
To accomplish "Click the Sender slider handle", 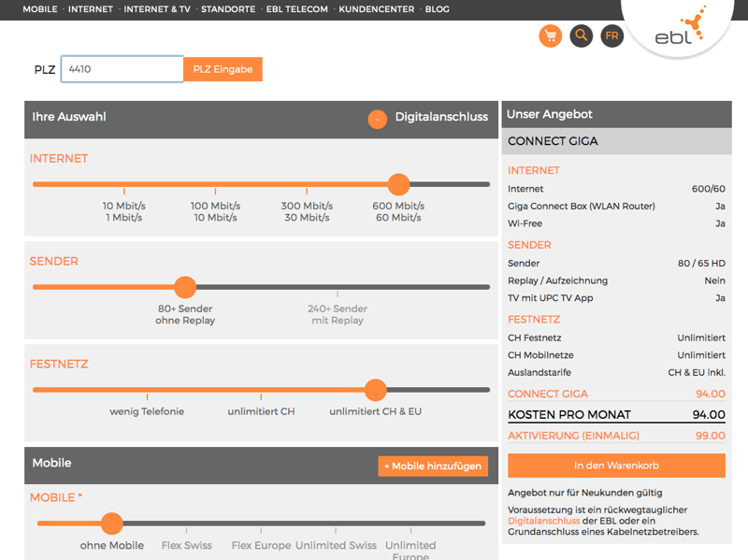I will (x=185, y=287).
